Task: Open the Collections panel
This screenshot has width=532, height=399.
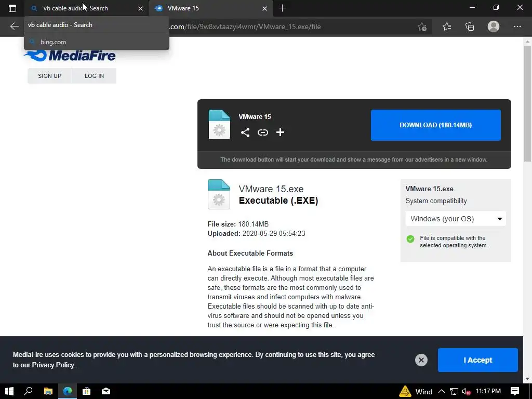Action: tap(470, 26)
